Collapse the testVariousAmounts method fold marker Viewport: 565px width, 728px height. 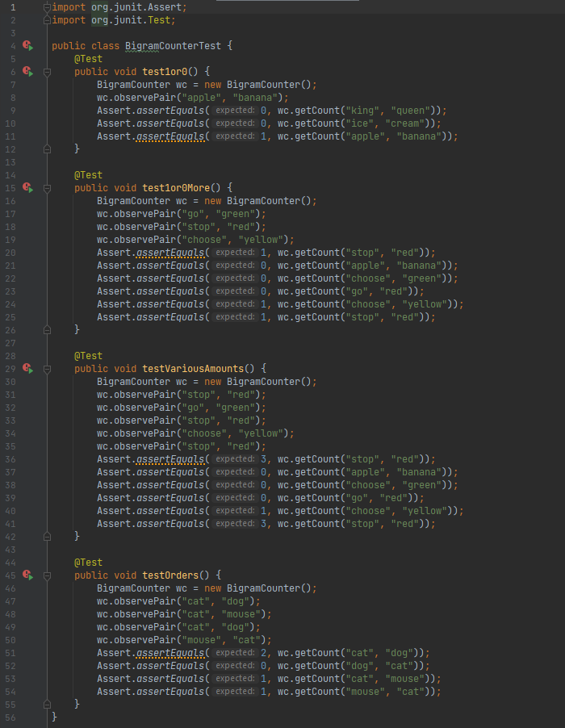[x=47, y=369]
